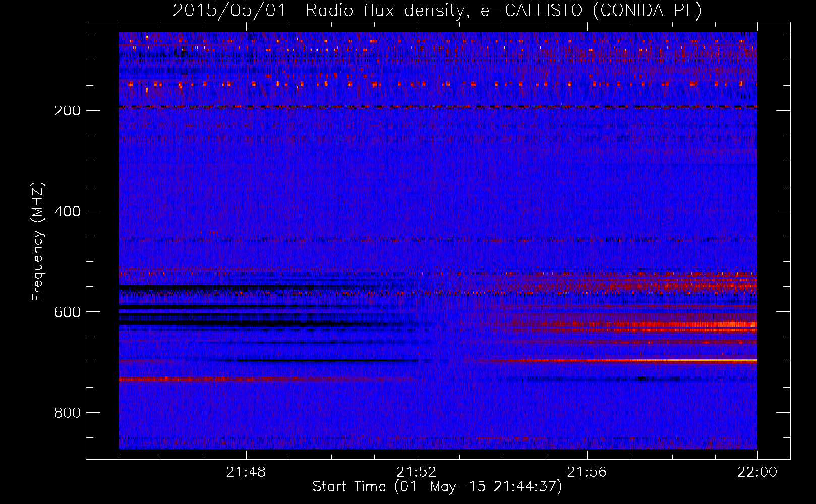816x504 pixels.
Task: Click the 400 frequency tick label
Action: click(x=68, y=211)
